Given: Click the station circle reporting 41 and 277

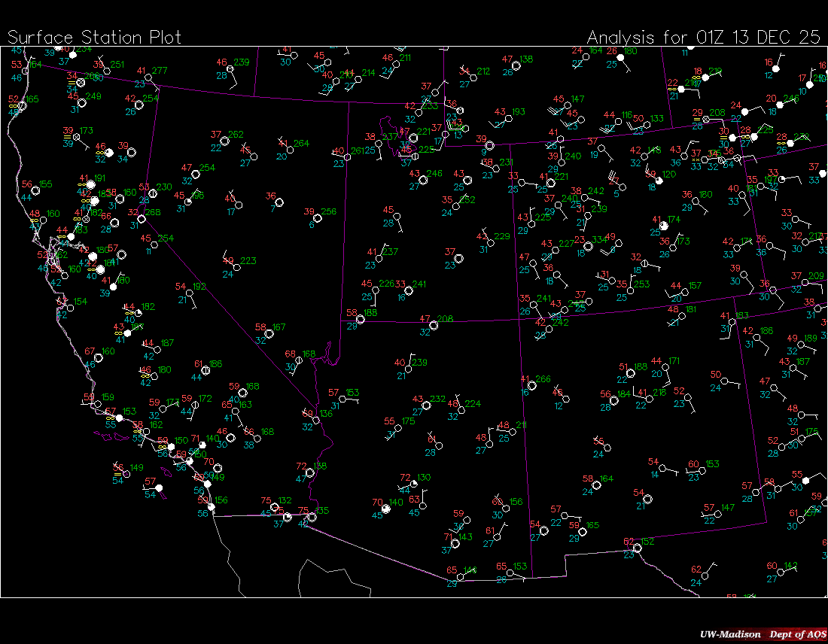Looking at the screenshot, I should [148, 77].
